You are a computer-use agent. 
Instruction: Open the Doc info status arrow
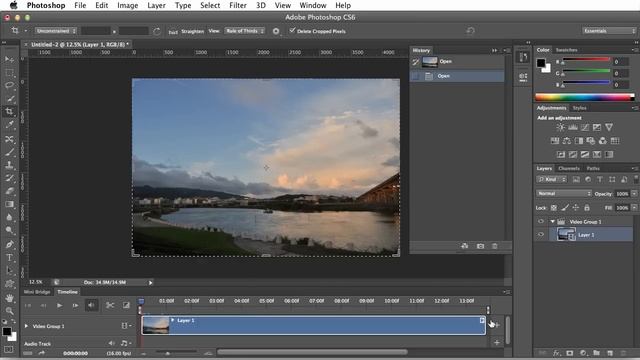[x=150, y=282]
